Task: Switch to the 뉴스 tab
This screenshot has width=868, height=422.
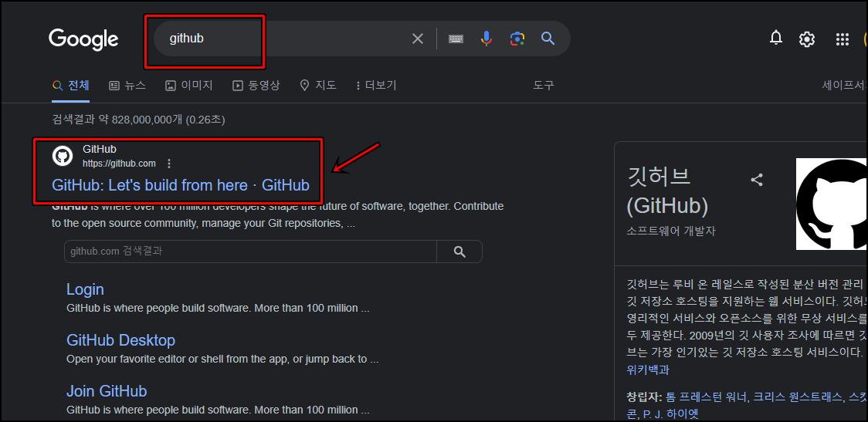Action: [x=127, y=85]
